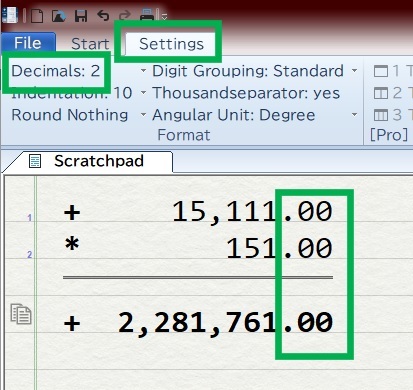Click the Scratchpad tab sheet icon
The height and width of the screenshot is (390, 413).
(x=35, y=161)
